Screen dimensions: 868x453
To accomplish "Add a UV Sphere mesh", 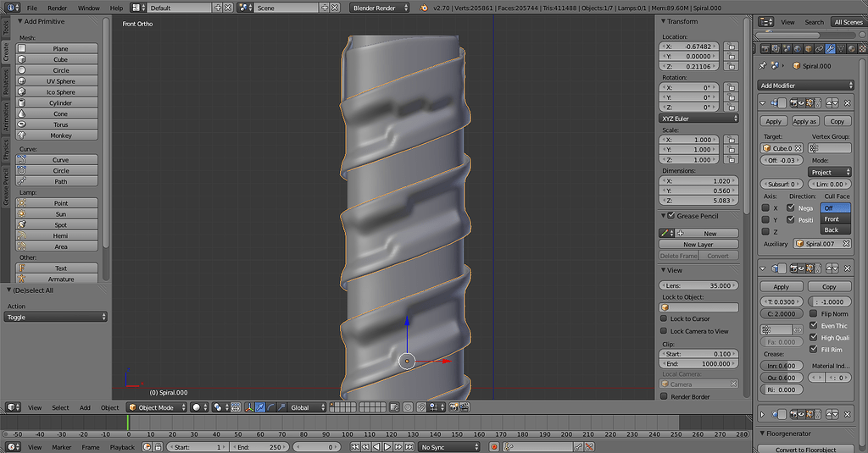I will coord(57,81).
